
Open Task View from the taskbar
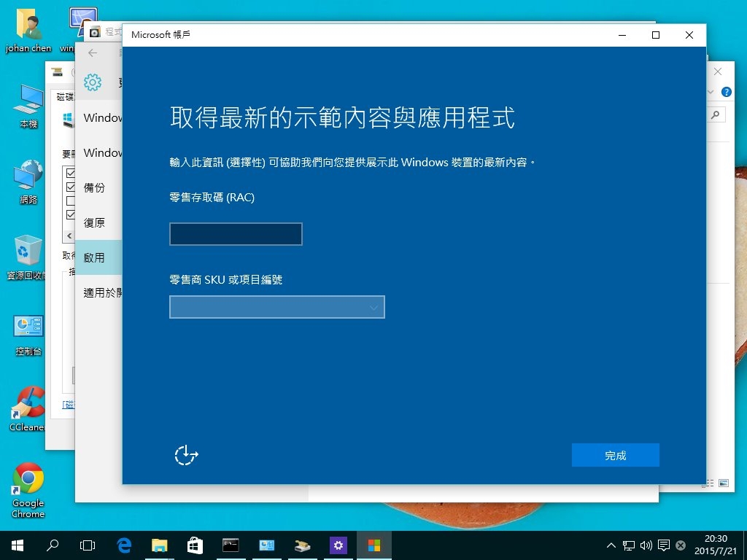[x=88, y=545]
